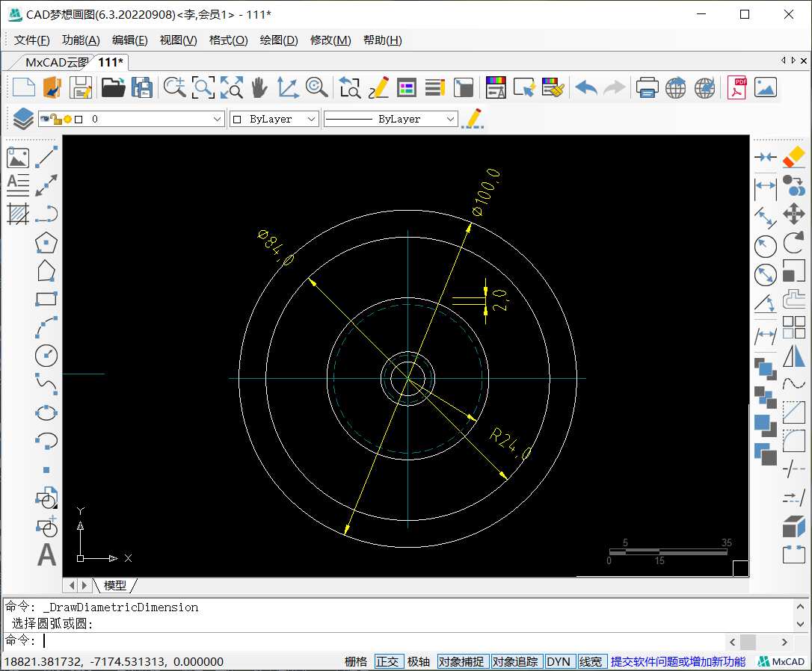The height and width of the screenshot is (671, 812).
Task: Pick the regular polygon tool
Action: coord(46,242)
